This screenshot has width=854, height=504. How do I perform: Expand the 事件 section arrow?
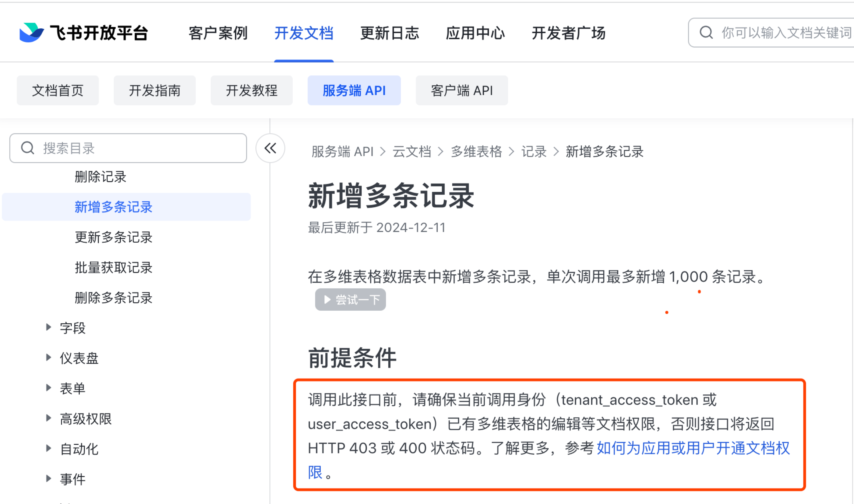[49, 479]
